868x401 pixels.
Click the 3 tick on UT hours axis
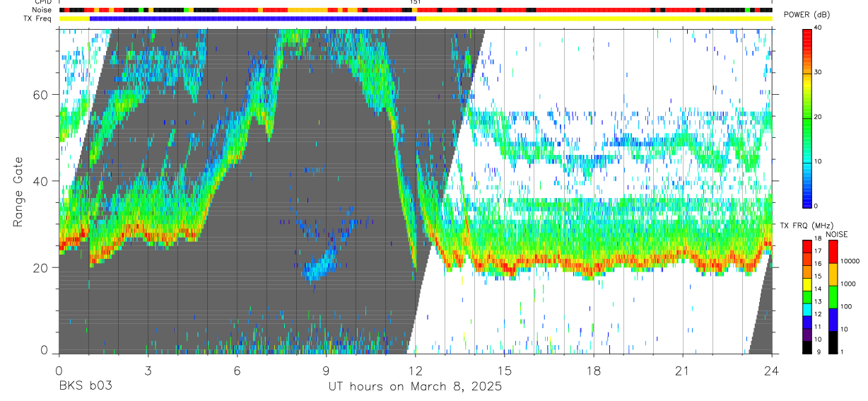tap(148, 370)
